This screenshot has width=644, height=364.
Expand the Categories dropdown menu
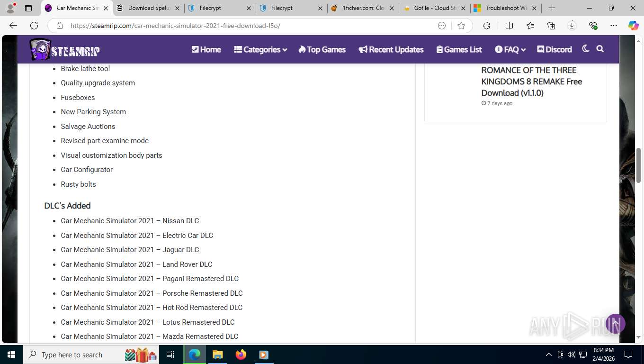[260, 49]
